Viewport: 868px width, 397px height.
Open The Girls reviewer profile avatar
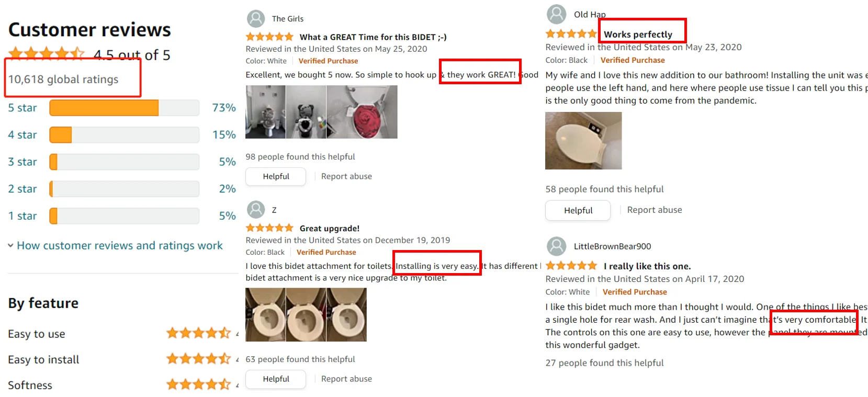[256, 19]
